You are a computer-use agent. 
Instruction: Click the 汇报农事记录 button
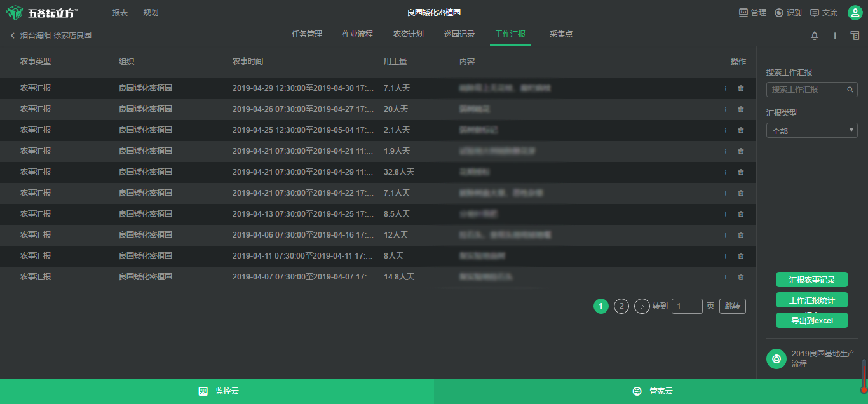pos(811,279)
